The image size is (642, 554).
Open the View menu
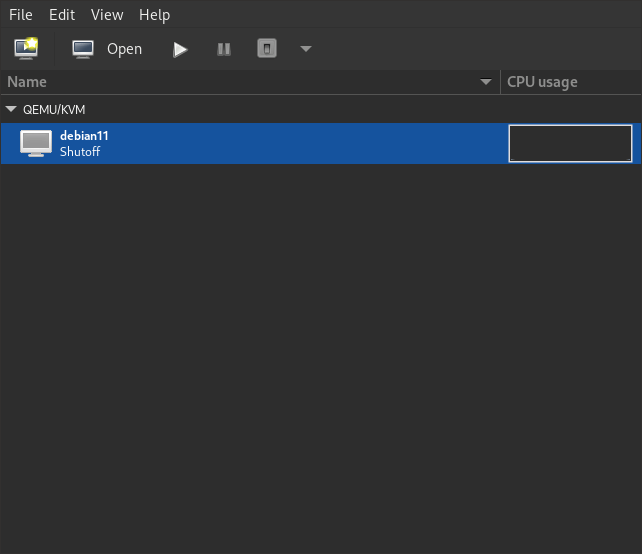[107, 15]
